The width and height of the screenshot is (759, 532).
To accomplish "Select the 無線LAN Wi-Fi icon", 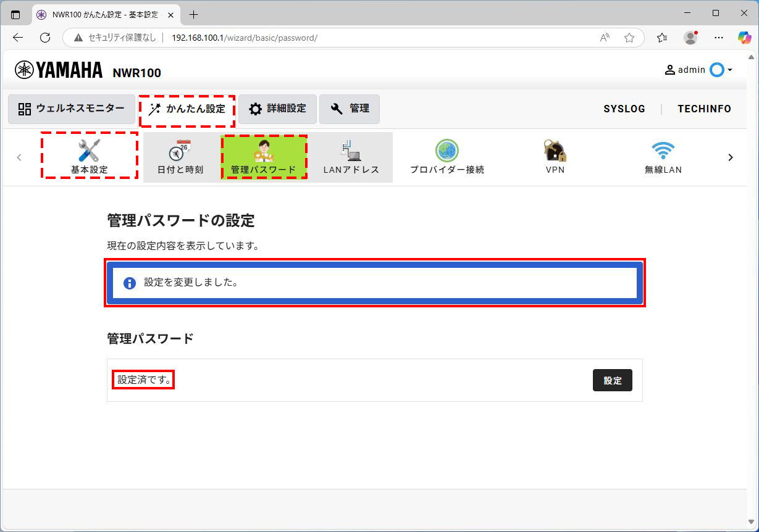I will click(663, 151).
